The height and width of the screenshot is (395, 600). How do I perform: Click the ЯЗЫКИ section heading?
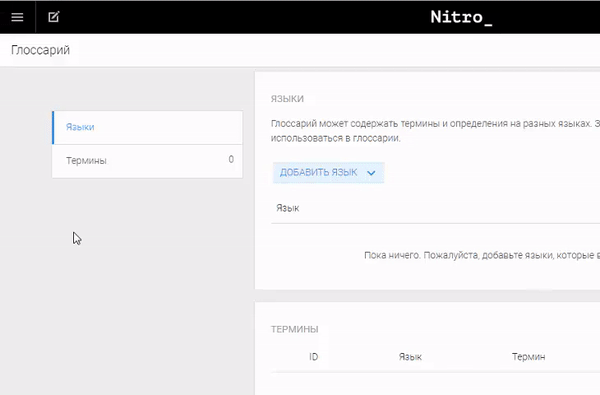click(x=287, y=99)
